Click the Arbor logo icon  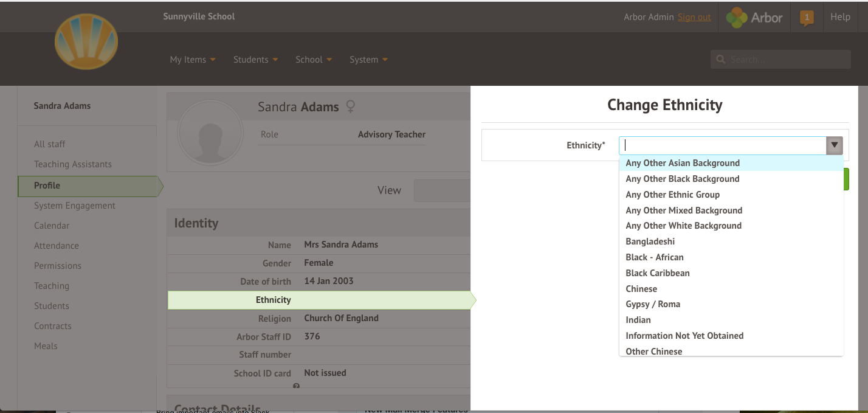click(x=737, y=18)
